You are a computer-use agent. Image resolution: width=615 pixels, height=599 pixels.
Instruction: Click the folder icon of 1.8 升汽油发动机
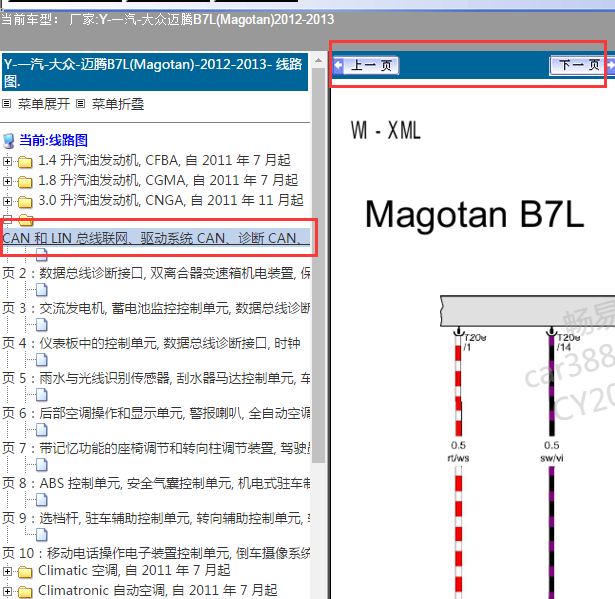click(x=25, y=182)
